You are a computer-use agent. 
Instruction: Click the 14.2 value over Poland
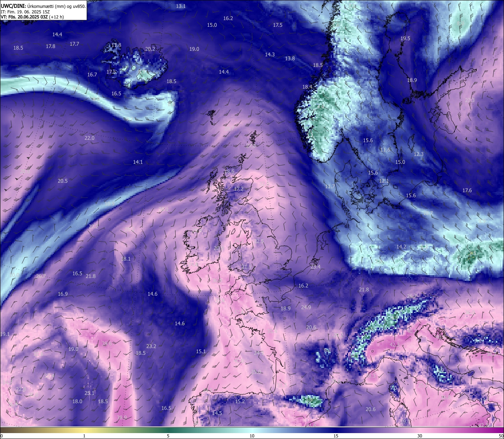401,247
